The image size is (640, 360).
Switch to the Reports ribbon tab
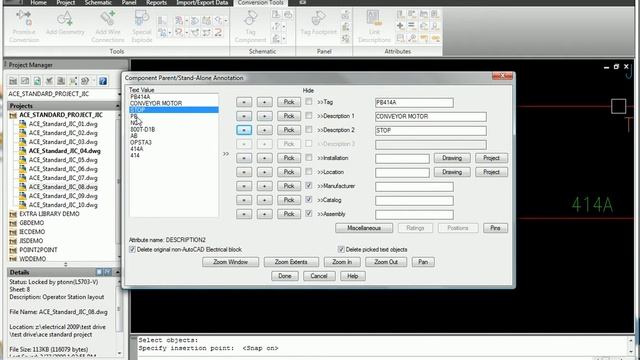(x=156, y=2)
